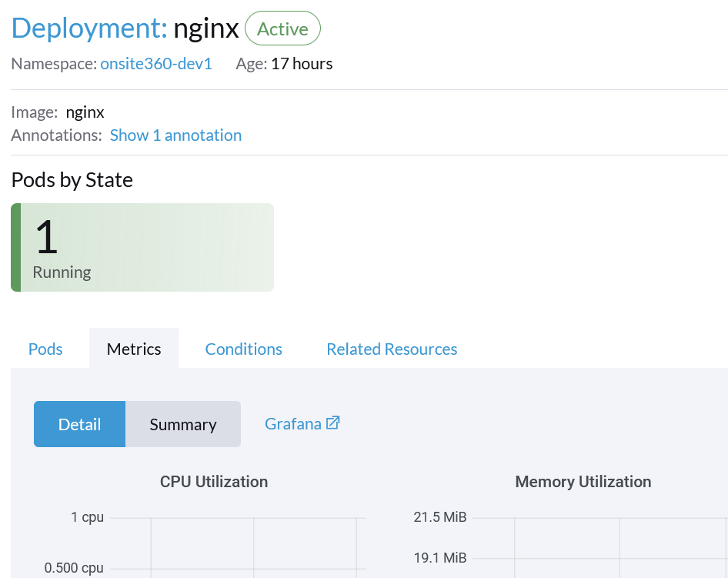View the Related Resources tab

click(391, 349)
